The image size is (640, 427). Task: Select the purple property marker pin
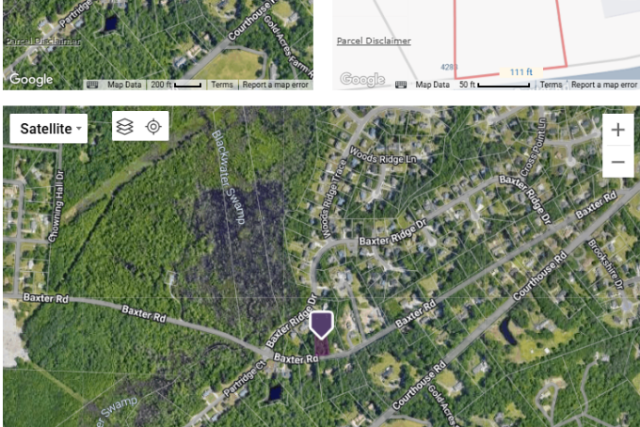(x=321, y=325)
